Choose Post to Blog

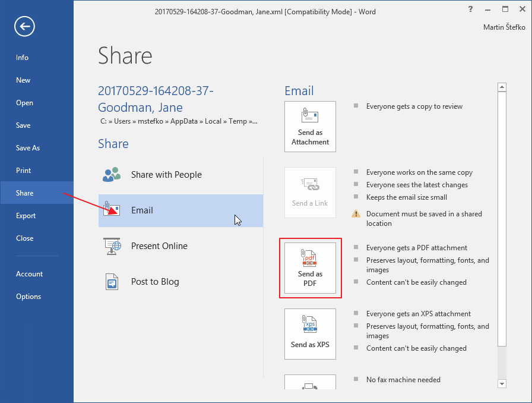180,282
